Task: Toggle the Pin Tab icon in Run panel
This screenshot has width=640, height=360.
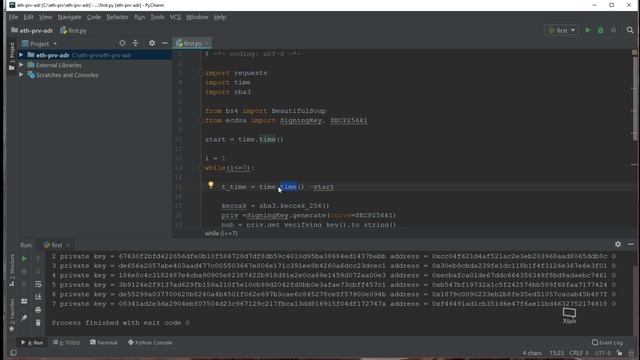Action: point(24,318)
